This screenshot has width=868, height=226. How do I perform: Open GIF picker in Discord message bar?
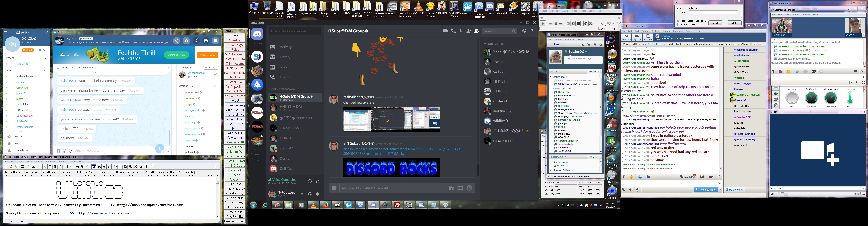461,188
